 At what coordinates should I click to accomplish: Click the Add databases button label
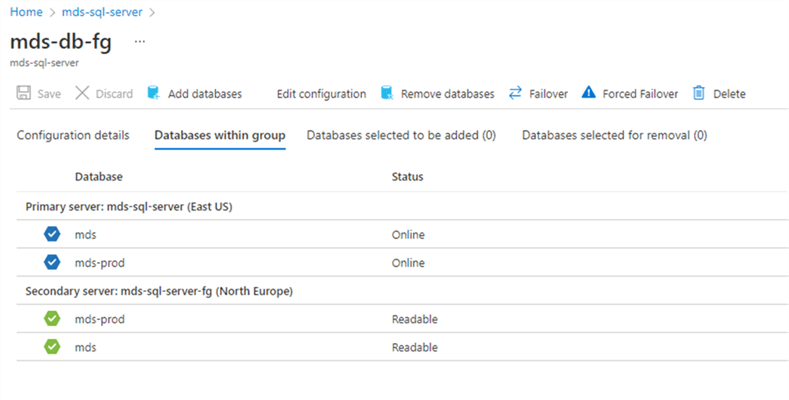point(205,94)
